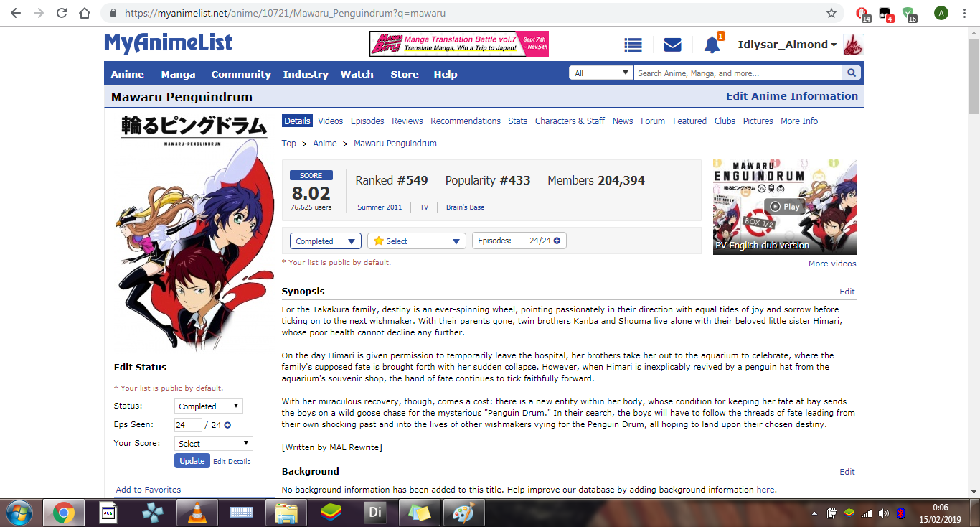Viewport: 980px width, 527px height.
Task: Open the Chrome three-dot menu
Action: tap(966, 13)
